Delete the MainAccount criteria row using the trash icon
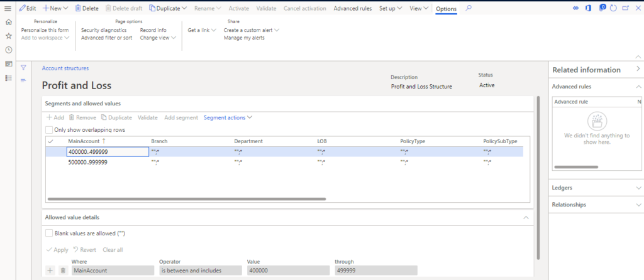This screenshot has height=280, width=644. [63, 270]
